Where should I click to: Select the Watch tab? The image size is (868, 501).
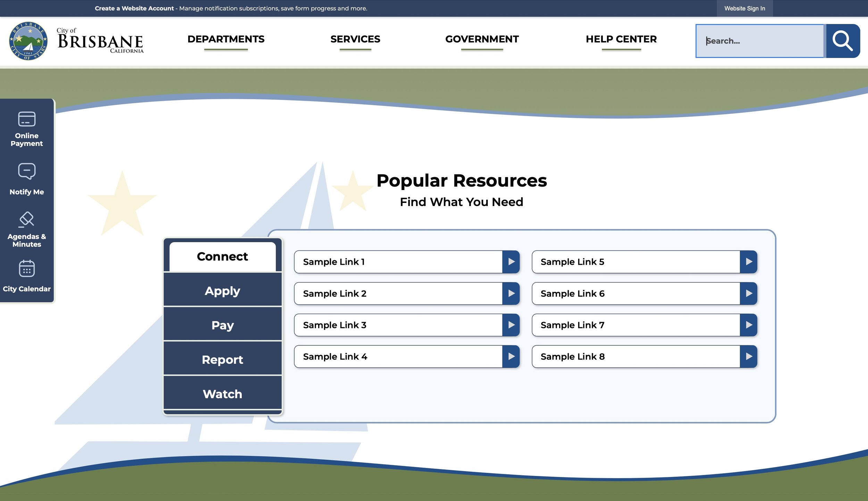point(223,394)
